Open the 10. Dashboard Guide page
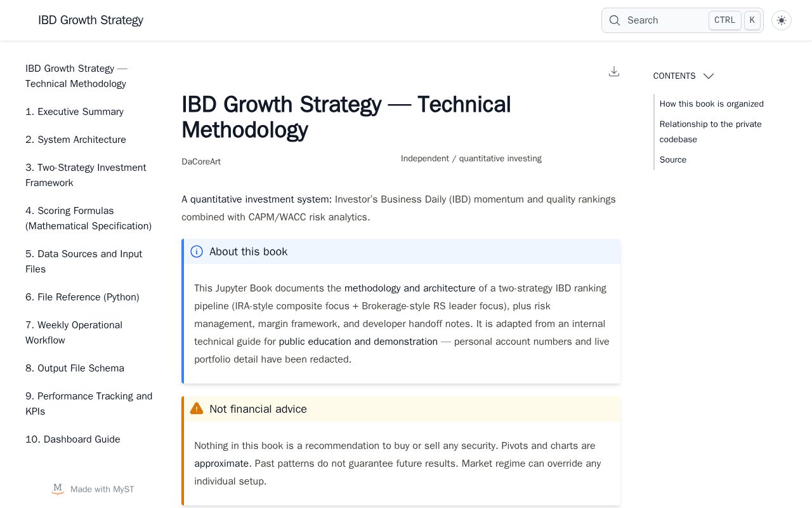The height and width of the screenshot is (508, 812). (x=72, y=439)
